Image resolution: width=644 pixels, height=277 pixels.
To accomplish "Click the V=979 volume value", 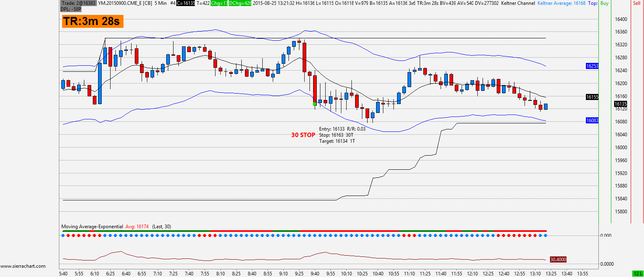I will (362, 3).
